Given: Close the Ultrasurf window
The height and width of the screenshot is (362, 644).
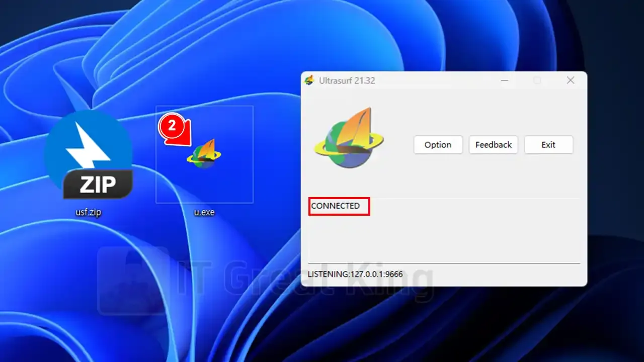Looking at the screenshot, I should 571,80.
